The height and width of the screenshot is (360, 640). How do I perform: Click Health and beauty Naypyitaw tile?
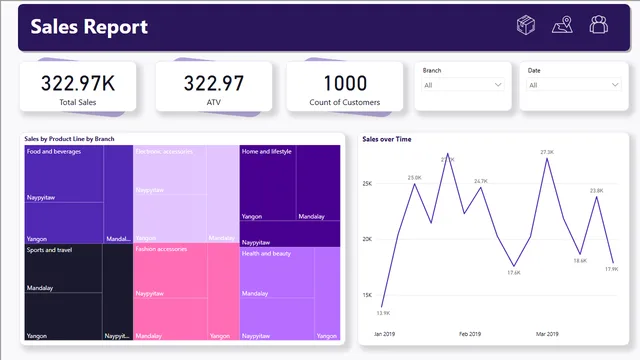277,319
